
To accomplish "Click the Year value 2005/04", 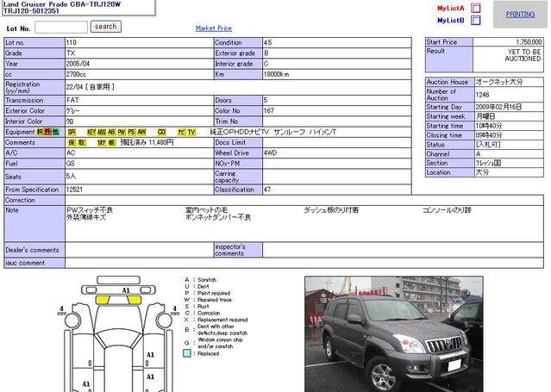I will [x=78, y=64].
